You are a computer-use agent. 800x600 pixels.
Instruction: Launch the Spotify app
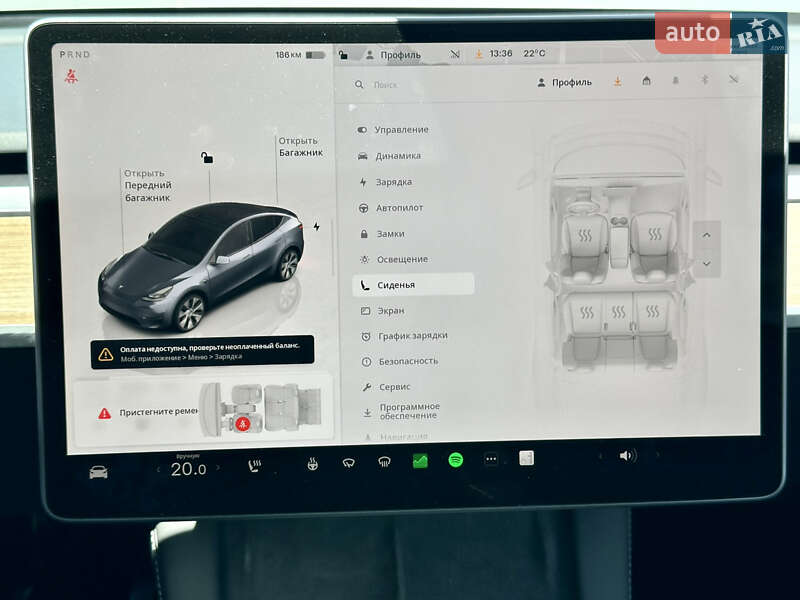(x=456, y=460)
